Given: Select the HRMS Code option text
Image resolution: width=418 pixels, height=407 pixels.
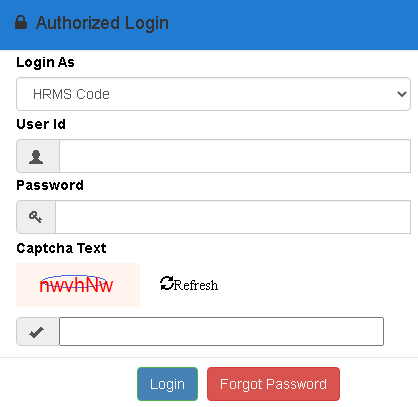Looking at the screenshot, I should click(71, 94).
